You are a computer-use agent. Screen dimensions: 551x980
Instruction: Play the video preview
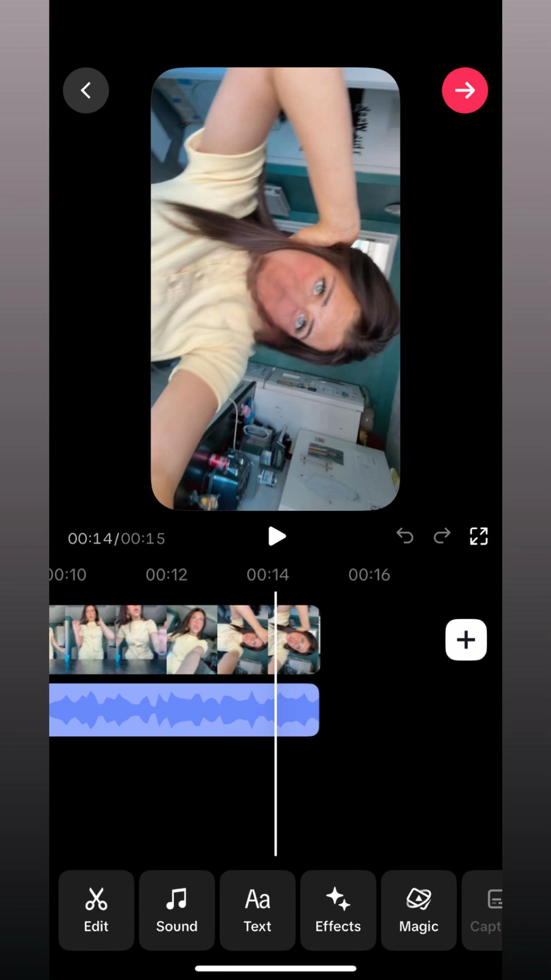click(277, 536)
